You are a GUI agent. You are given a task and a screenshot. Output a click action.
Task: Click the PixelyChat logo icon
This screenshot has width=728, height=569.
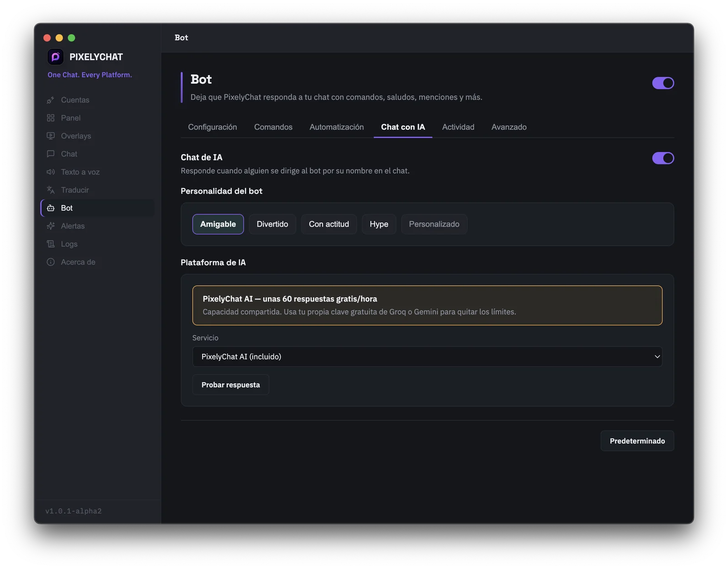[56, 57]
